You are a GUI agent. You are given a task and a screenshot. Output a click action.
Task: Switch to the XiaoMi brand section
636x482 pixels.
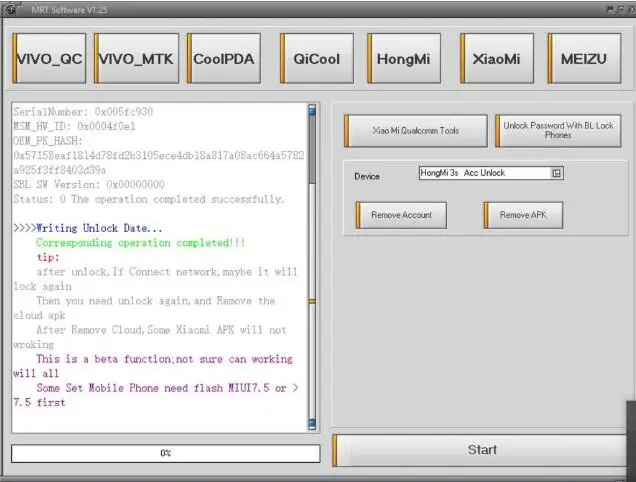pos(497,59)
